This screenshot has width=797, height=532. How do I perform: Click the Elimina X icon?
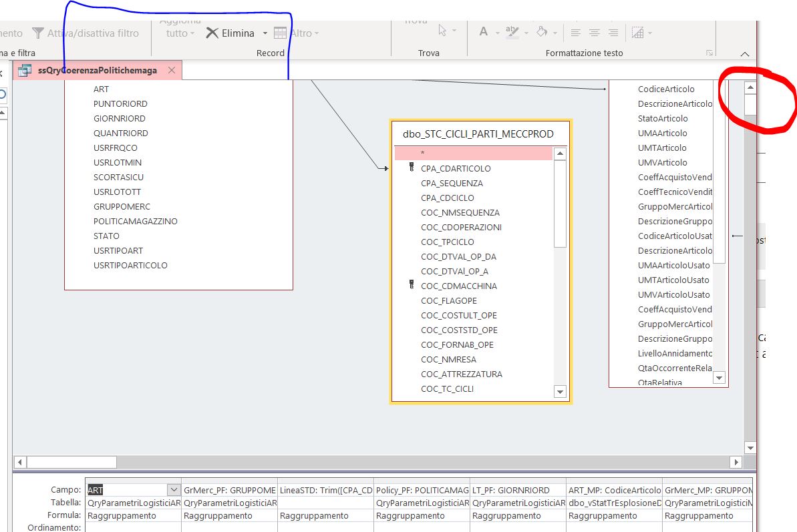click(x=212, y=33)
